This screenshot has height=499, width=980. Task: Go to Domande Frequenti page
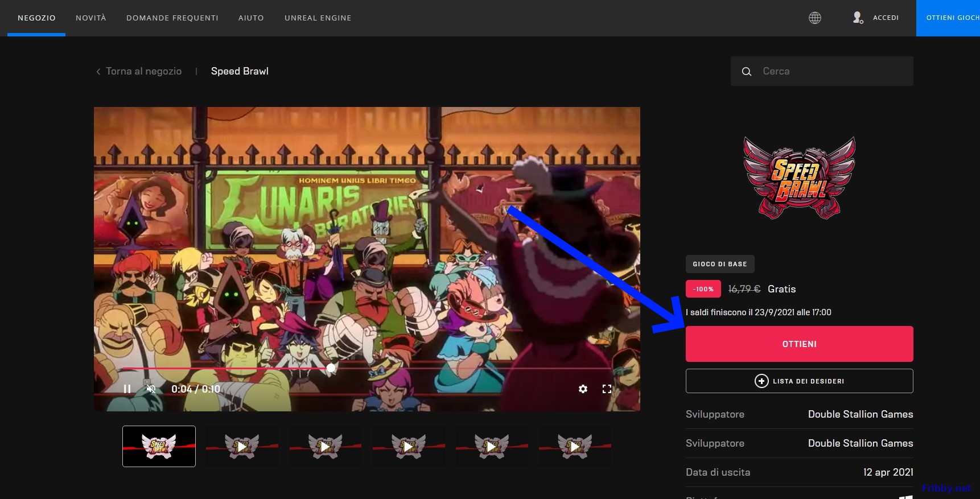tap(172, 18)
